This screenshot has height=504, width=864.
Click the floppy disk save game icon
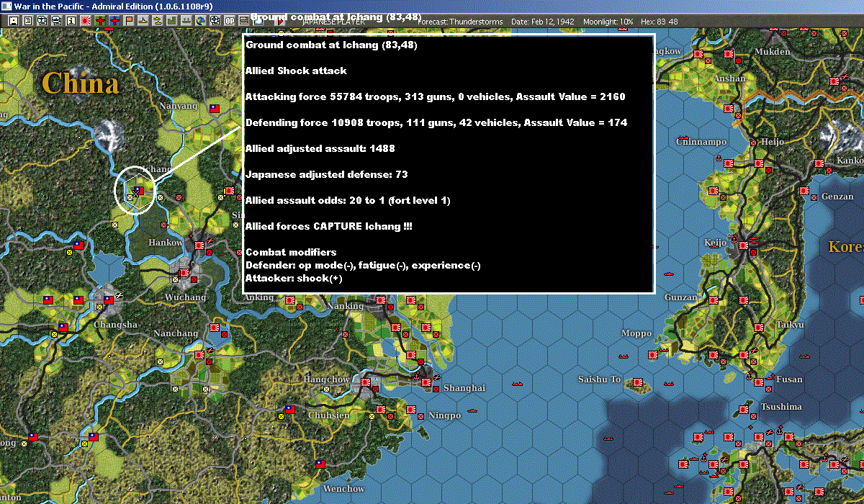pyautogui.click(x=14, y=20)
